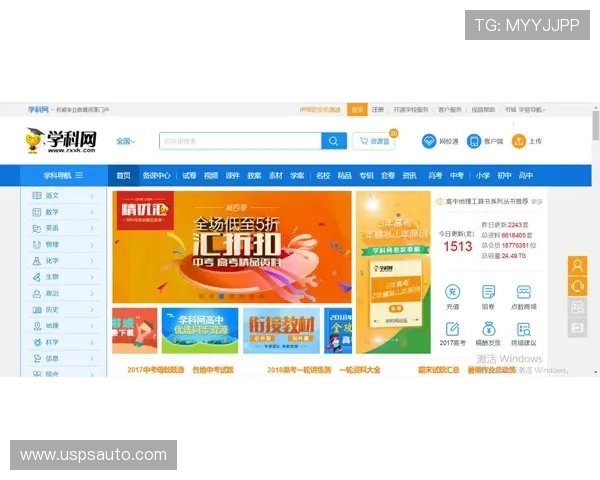Click the 稿酬发放 money bag icon
The width and height of the screenshot is (600, 480).
pyautogui.click(x=488, y=329)
